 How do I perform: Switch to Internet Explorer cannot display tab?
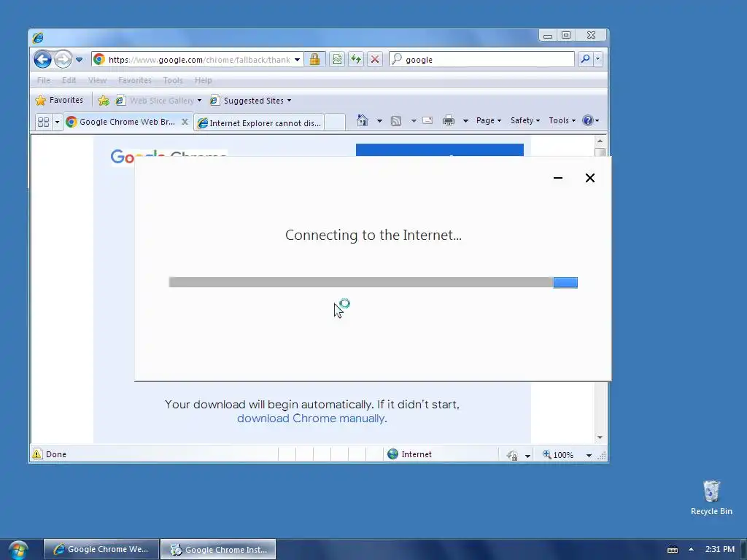tap(260, 122)
